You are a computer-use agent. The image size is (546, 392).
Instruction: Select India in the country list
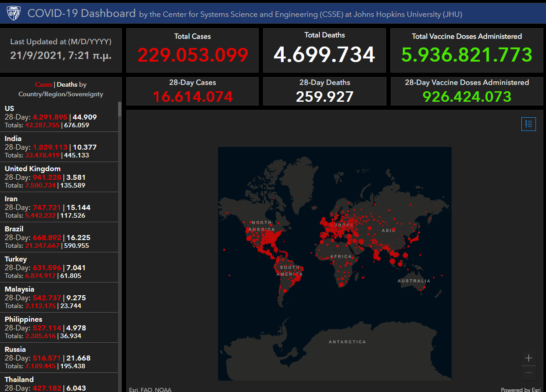(x=59, y=147)
